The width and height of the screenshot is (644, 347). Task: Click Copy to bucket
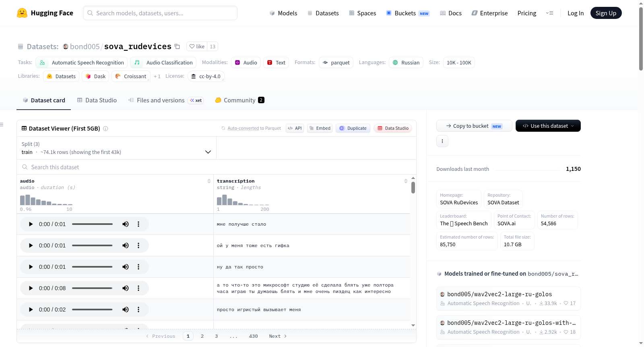(474, 126)
